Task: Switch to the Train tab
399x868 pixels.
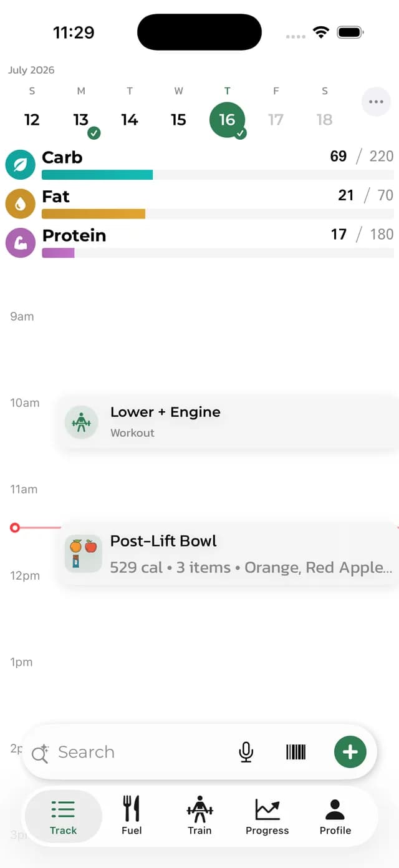Action: click(x=199, y=816)
